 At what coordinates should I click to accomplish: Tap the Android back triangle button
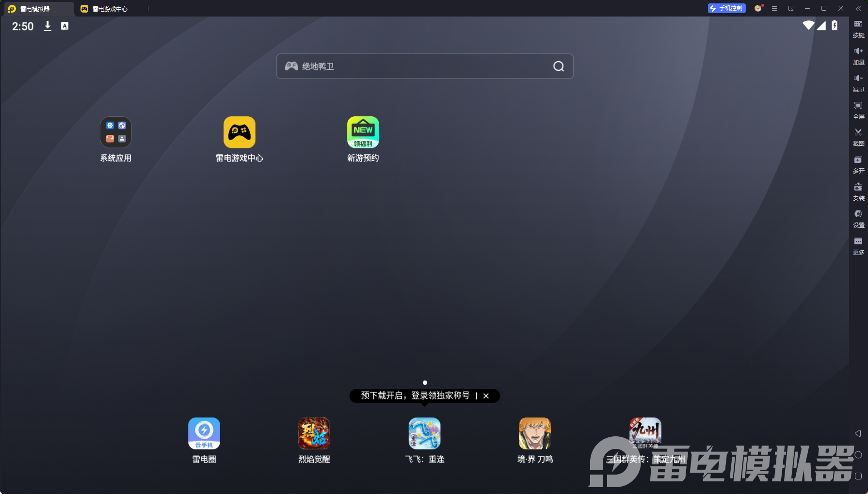858,433
